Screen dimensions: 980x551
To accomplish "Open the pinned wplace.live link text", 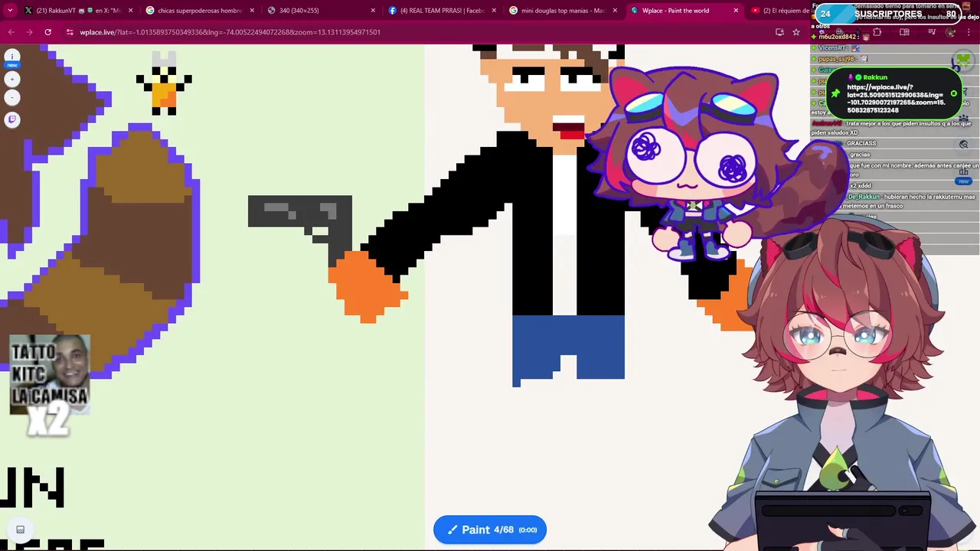I will [895, 99].
